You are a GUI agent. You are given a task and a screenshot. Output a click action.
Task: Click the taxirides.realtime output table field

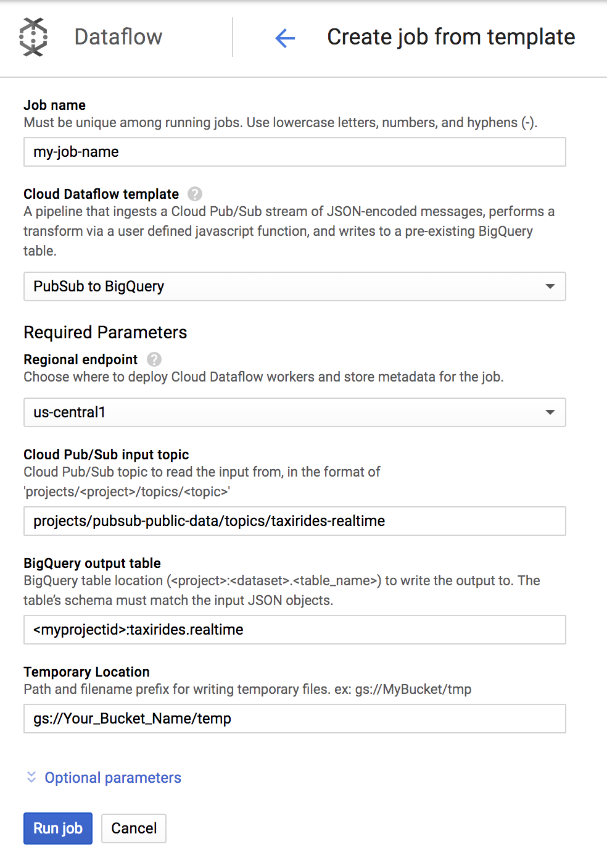click(x=295, y=630)
